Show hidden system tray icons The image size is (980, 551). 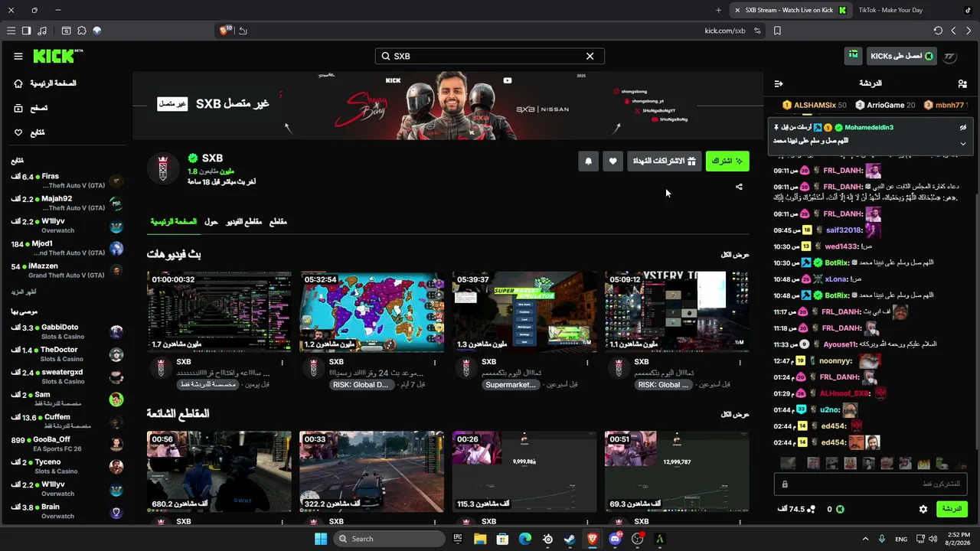pos(865,539)
